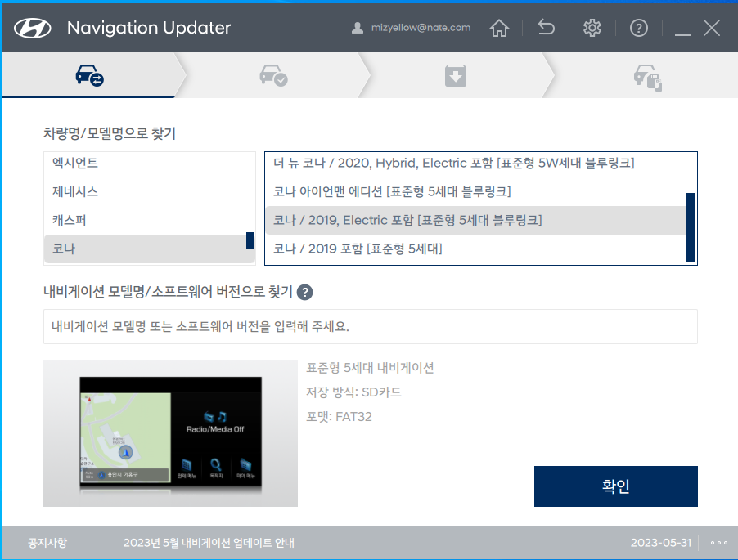The image size is (738, 560).
Task: Click the Hyundai logo icon
Action: click(33, 29)
